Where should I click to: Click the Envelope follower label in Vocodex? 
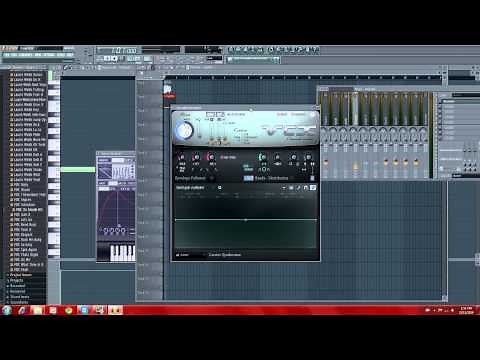[190, 178]
